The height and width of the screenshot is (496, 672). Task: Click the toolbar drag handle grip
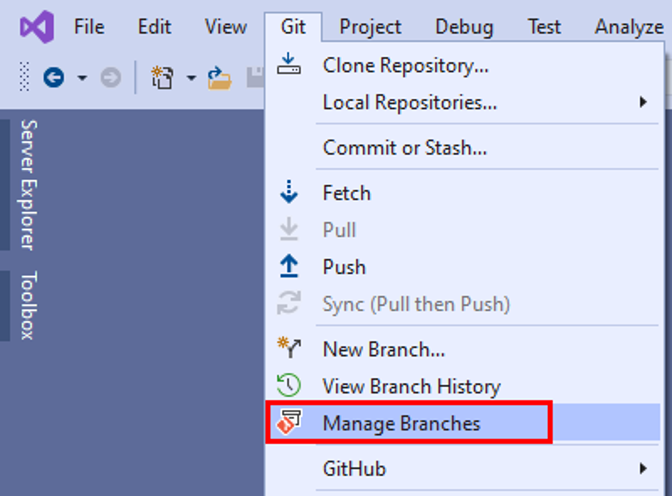pos(24,77)
